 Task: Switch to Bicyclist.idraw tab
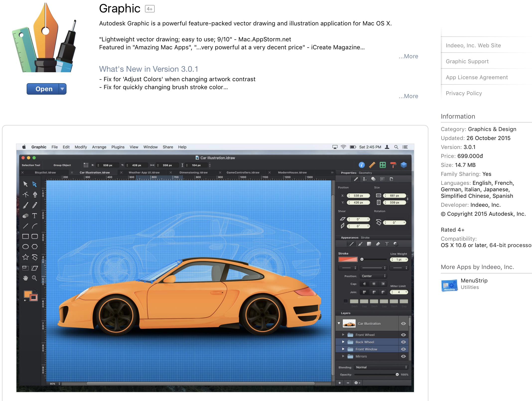[x=45, y=172]
